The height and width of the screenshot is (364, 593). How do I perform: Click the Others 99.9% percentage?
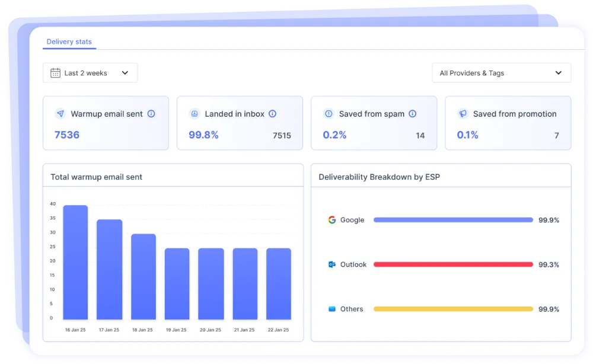tap(549, 309)
